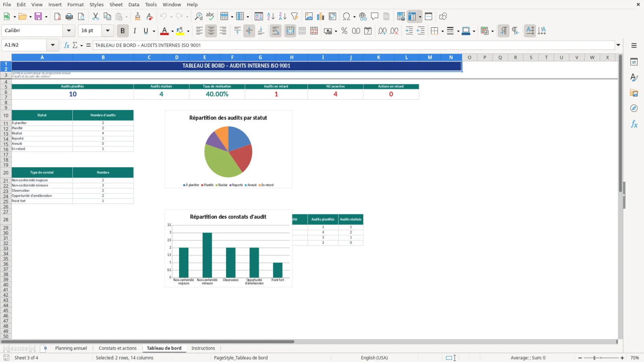Export directly as PDF
This screenshot has height=362, width=644.
point(58,16)
